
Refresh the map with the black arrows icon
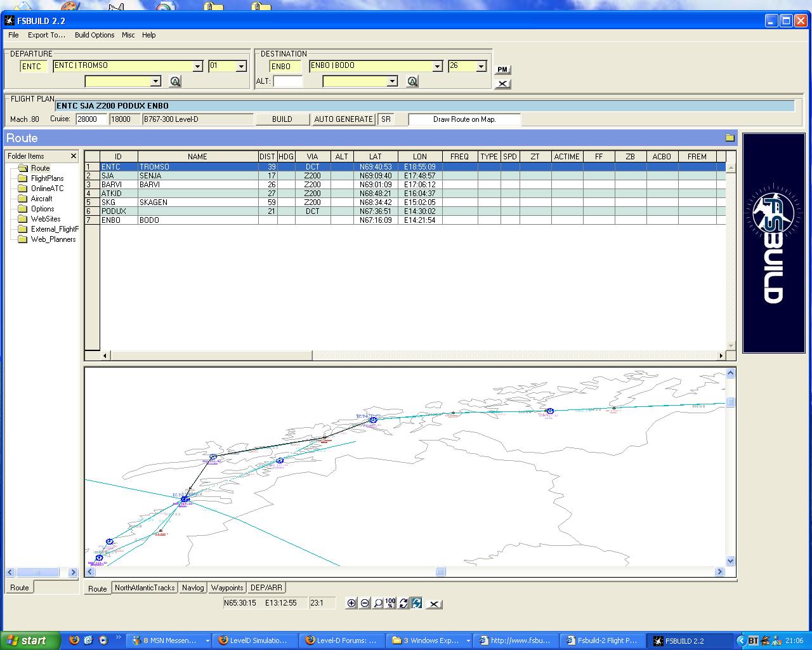403,603
